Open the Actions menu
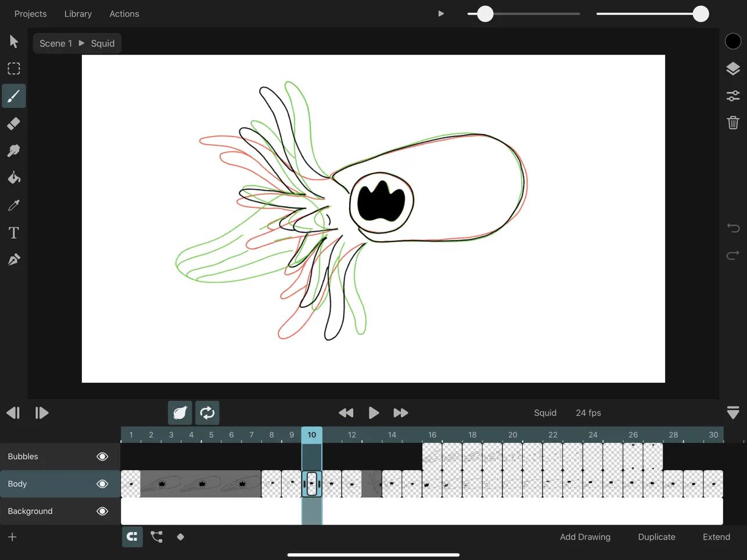This screenshot has height=560, width=747. coord(124,13)
